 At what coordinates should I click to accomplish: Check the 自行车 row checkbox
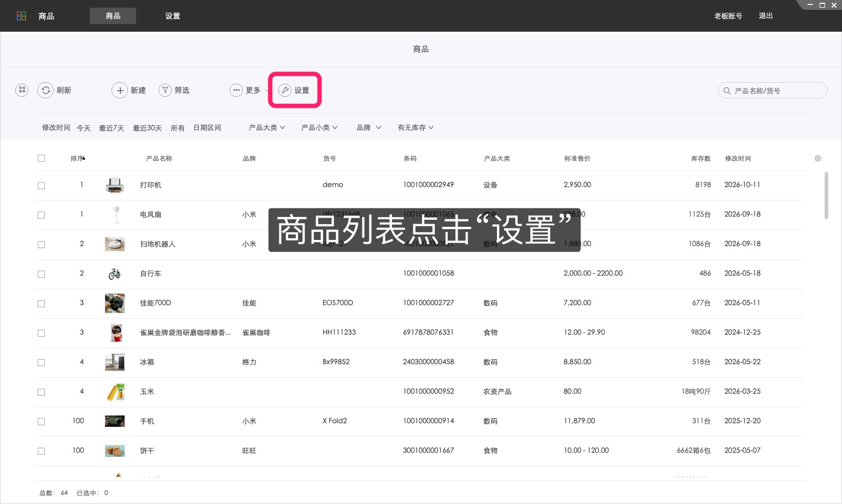(41, 274)
